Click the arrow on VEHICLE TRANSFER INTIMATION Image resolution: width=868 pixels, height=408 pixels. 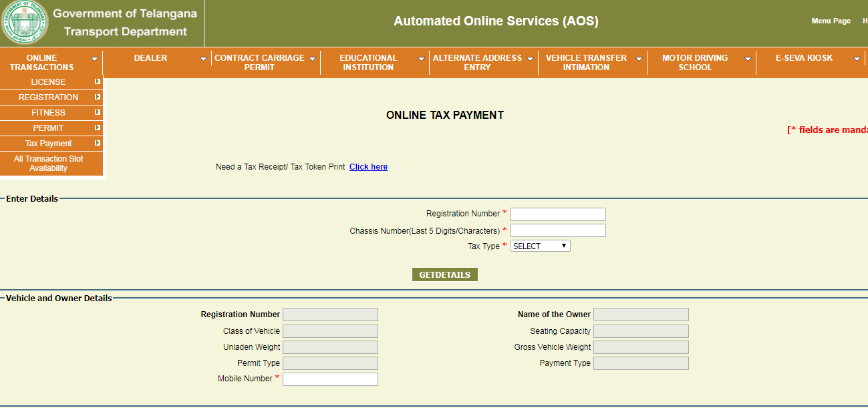[639, 58]
